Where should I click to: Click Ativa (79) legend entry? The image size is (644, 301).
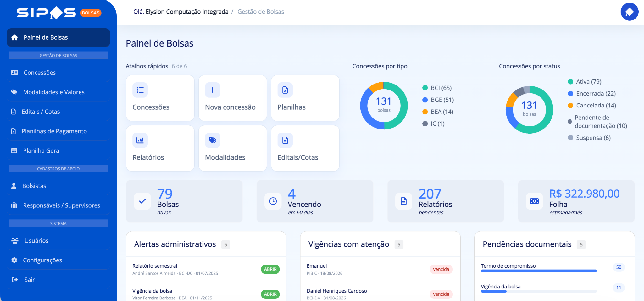tap(585, 82)
